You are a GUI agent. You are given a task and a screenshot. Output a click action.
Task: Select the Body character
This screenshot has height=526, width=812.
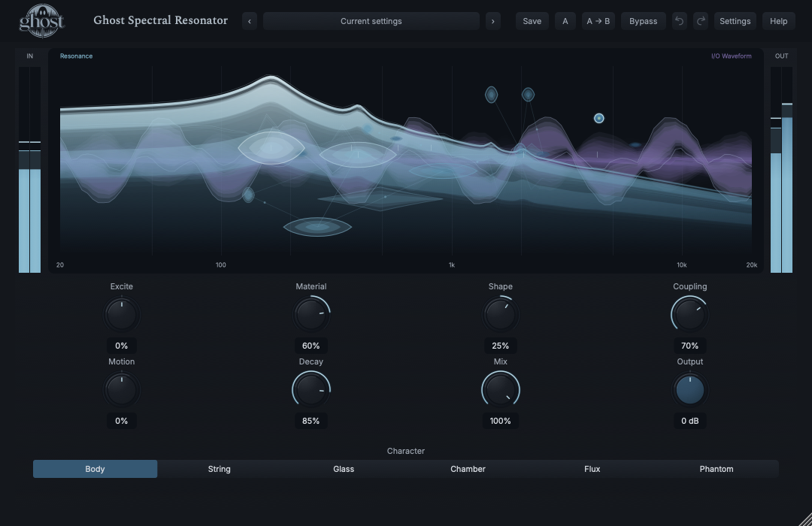point(95,469)
